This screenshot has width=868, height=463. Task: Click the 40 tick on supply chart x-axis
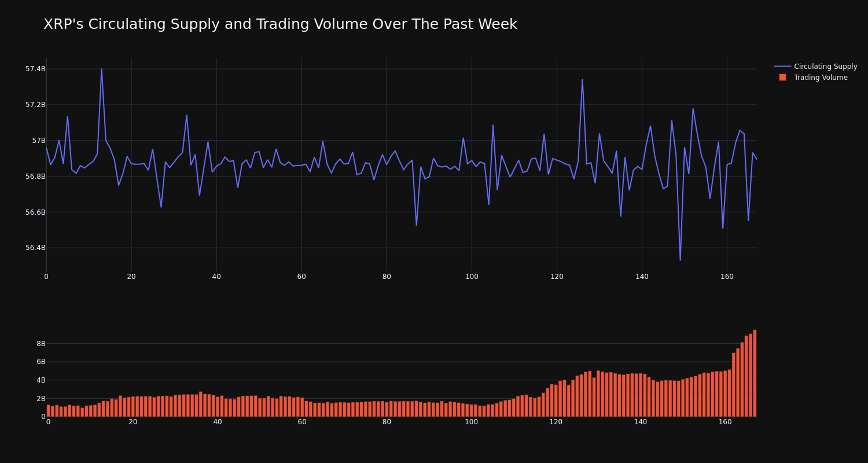tap(216, 277)
